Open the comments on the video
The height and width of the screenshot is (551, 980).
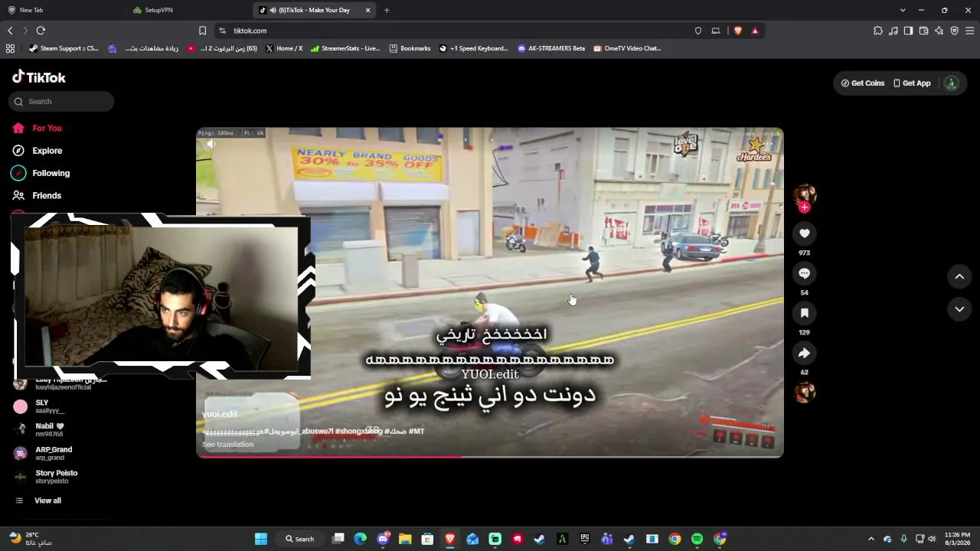coord(804,273)
